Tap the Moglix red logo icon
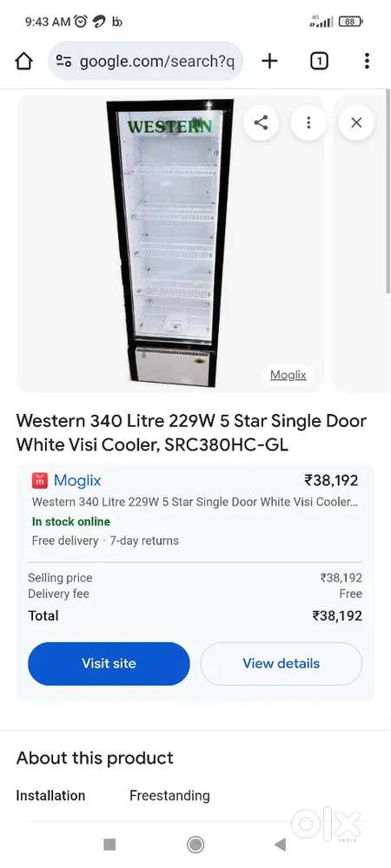This screenshot has width=391, height=868. pos(40,481)
